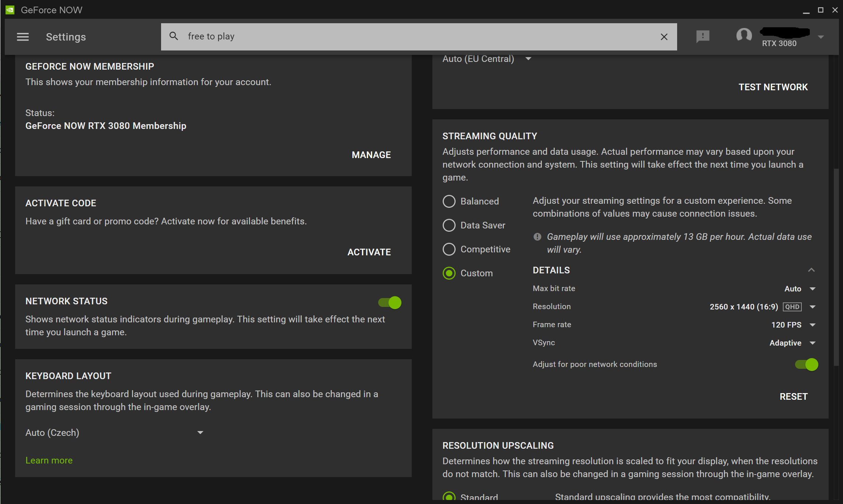Click the KEYBOARD LAYOUT heading
The width and height of the screenshot is (843, 504).
click(68, 376)
